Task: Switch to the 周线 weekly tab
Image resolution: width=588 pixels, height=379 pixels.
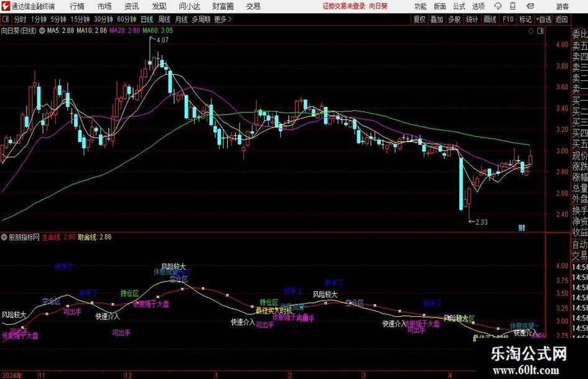Action: coord(164,19)
